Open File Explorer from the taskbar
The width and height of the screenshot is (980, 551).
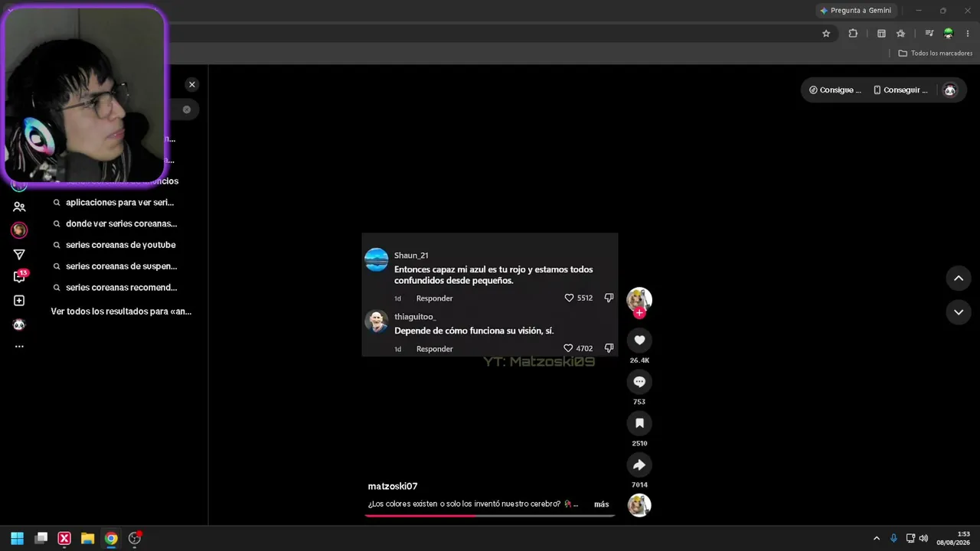pyautogui.click(x=87, y=538)
